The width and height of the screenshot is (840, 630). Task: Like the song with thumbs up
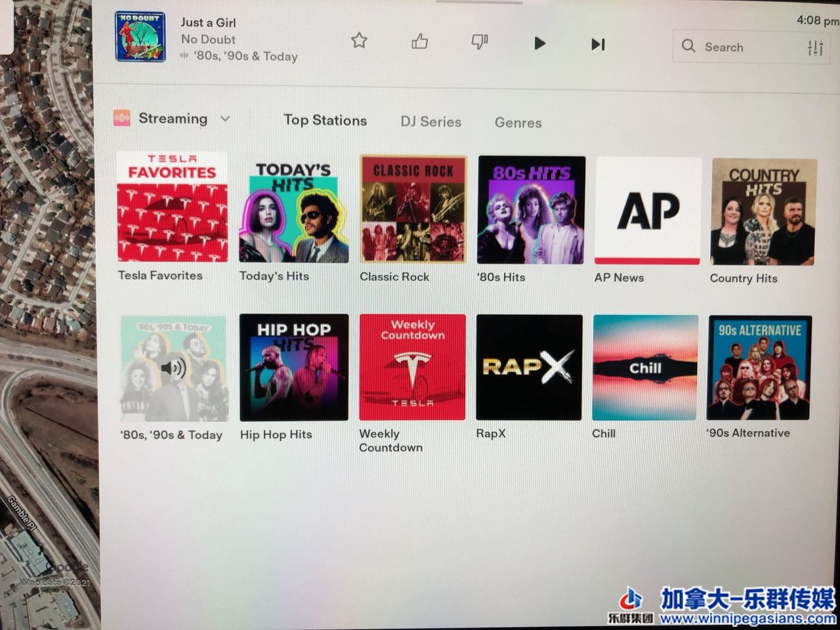tap(419, 41)
